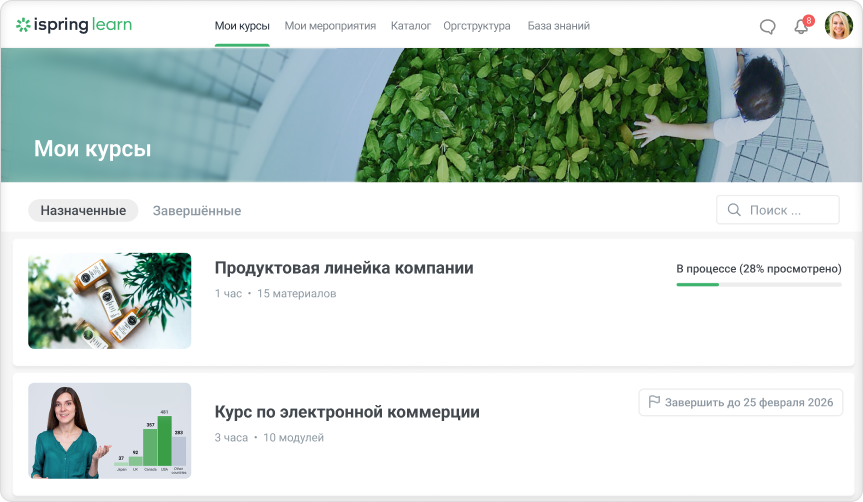Switch to Каталог section
The width and height of the screenshot is (863, 502).
click(x=411, y=26)
